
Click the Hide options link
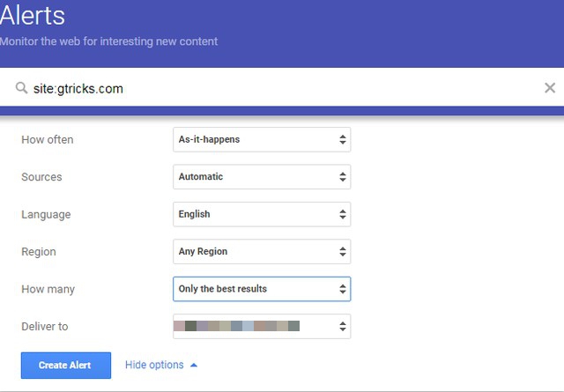[x=154, y=365]
